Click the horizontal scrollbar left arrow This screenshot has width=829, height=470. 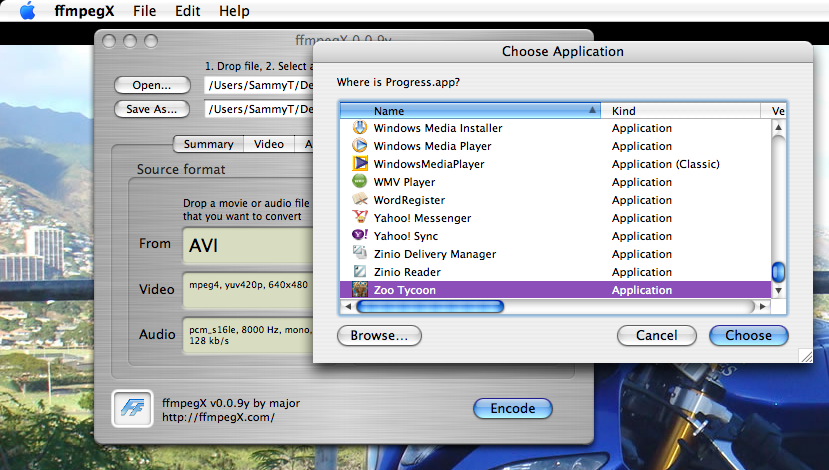point(348,306)
